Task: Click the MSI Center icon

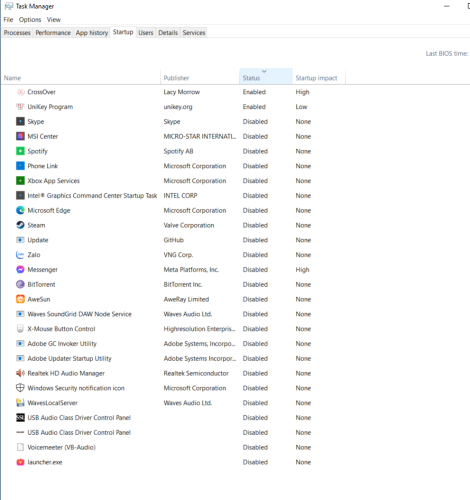Action: point(20,136)
